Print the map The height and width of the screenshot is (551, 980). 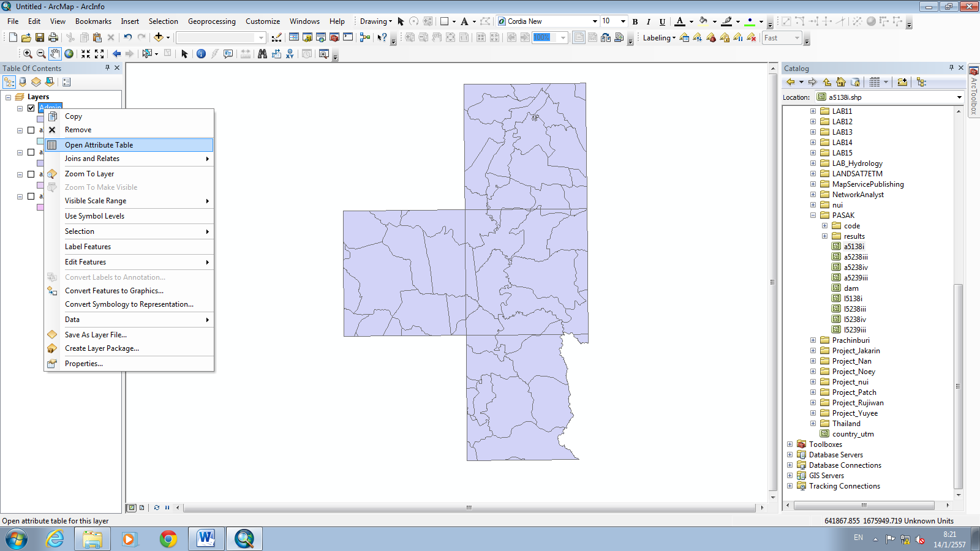click(x=53, y=38)
